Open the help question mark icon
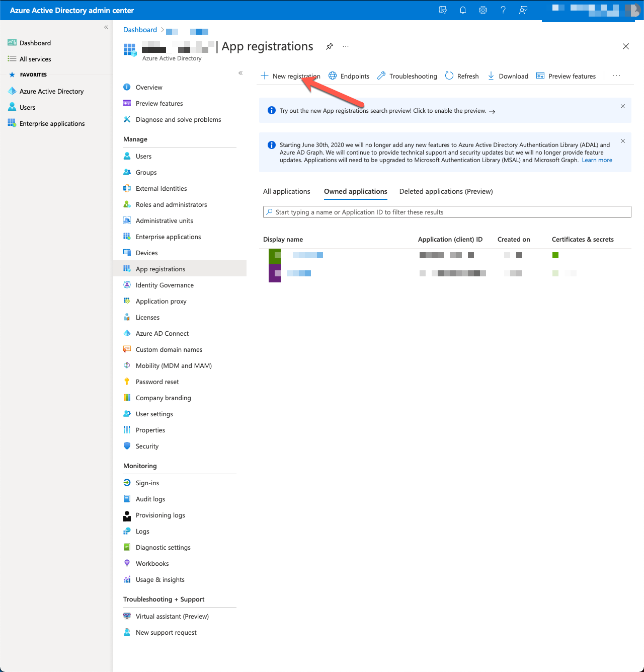644x672 pixels. 503,10
